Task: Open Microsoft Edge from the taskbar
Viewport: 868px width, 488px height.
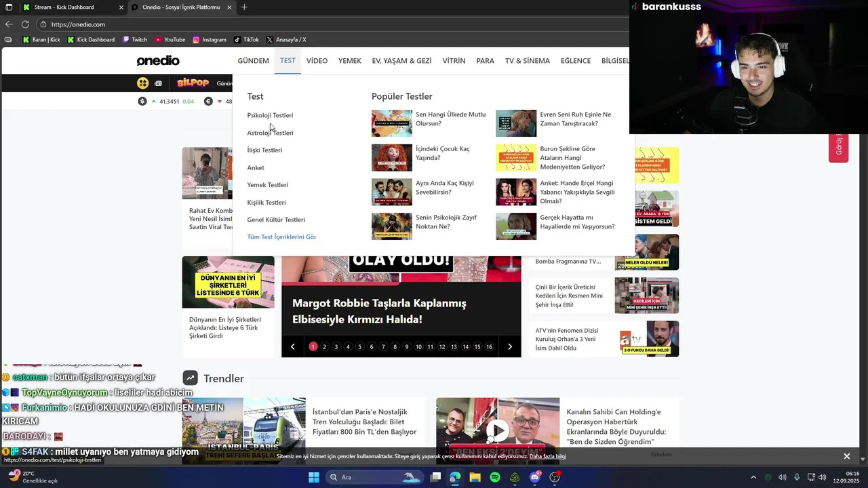Action: 455,477
